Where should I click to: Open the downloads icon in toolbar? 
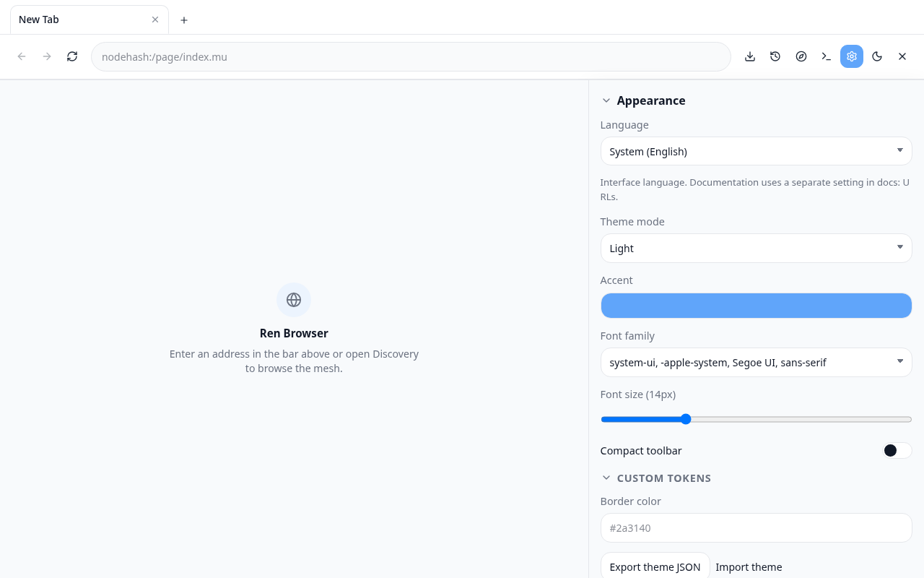click(x=750, y=56)
